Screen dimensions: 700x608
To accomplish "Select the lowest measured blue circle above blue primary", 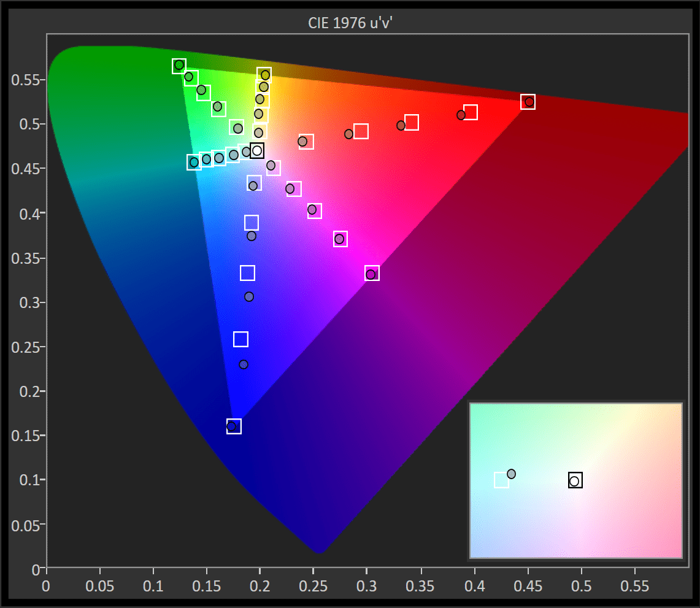I will click(244, 364).
